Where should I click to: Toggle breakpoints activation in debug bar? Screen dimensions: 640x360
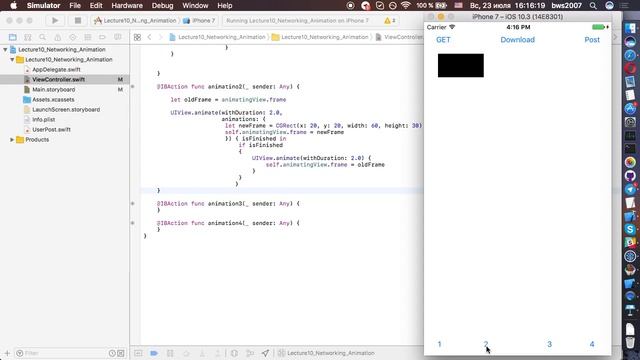(154, 353)
